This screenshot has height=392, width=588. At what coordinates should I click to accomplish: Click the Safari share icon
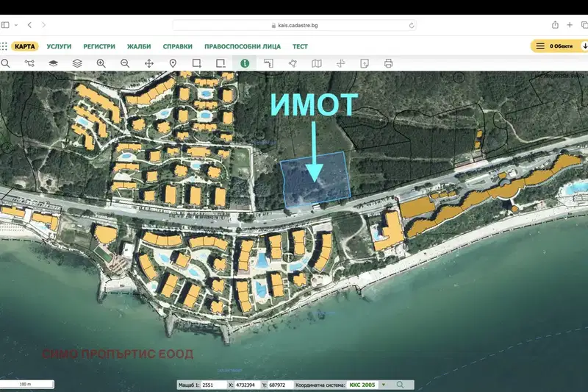(x=555, y=25)
